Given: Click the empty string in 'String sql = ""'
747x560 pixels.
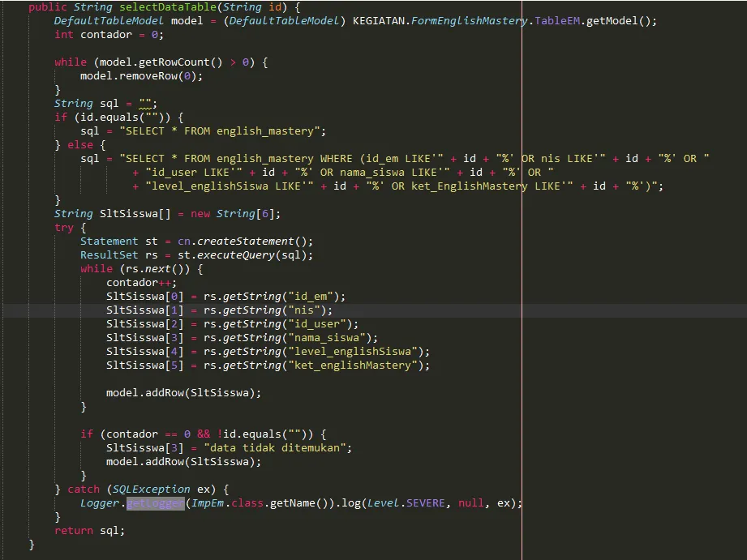Looking at the screenshot, I should pyautogui.click(x=144, y=104).
